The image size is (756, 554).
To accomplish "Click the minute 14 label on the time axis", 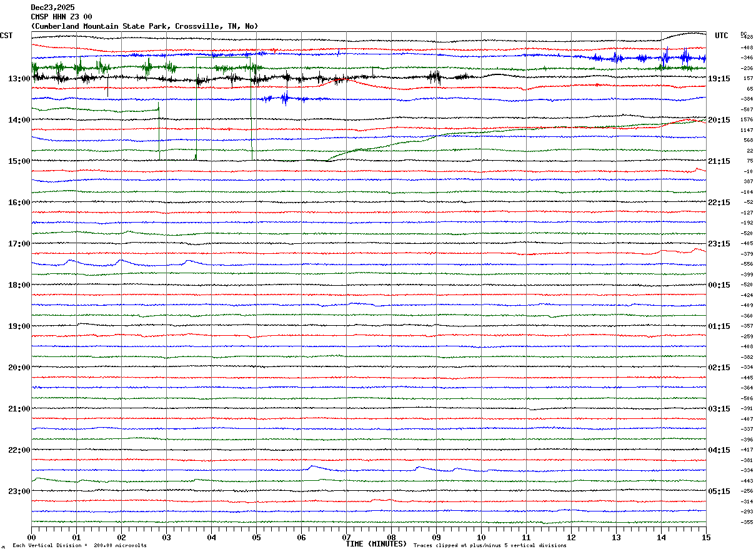I will (661, 537).
